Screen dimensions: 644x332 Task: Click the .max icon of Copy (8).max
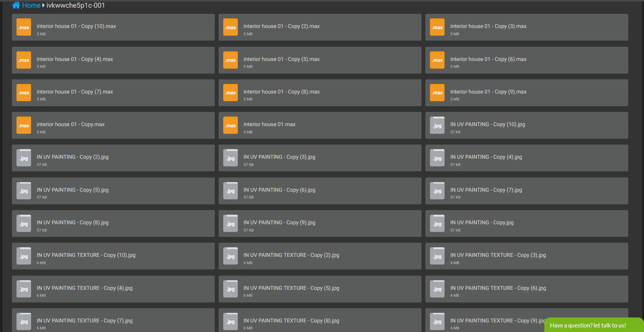point(231,93)
